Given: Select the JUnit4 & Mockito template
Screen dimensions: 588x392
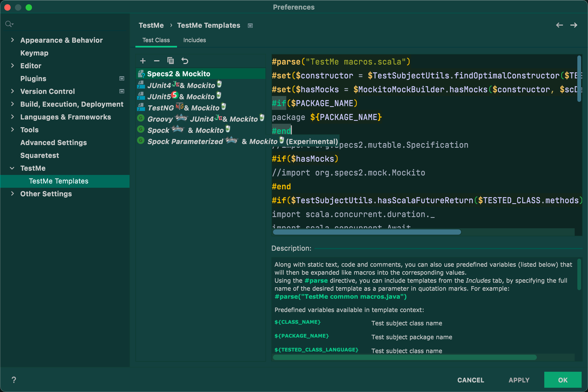Looking at the screenshot, I should click(x=200, y=85).
